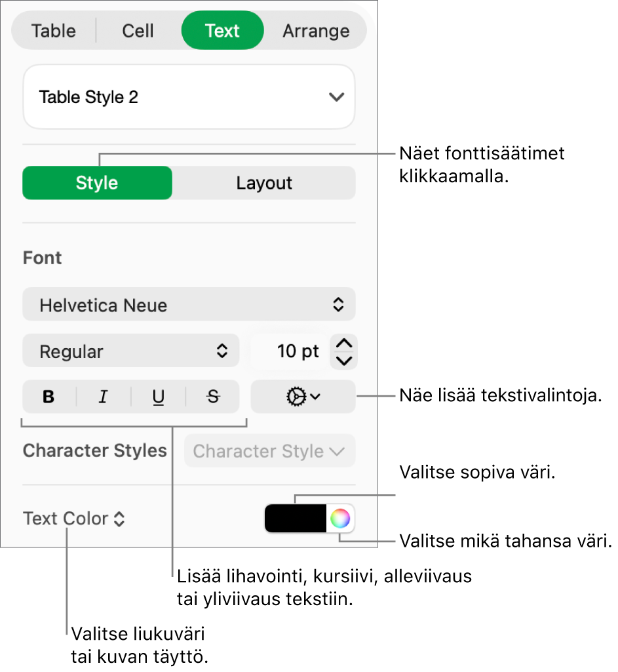Select the Text tab
Image resolution: width=618 pixels, height=672 pixels.
[222, 31]
